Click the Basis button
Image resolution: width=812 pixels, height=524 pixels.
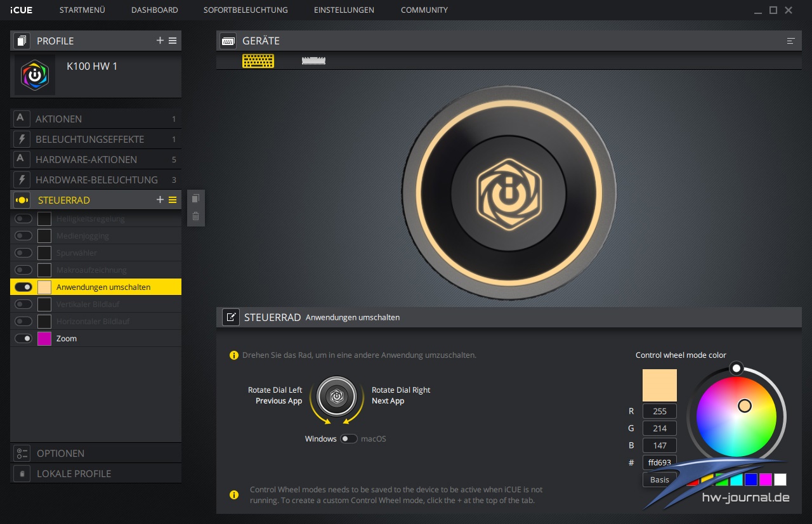tap(660, 480)
